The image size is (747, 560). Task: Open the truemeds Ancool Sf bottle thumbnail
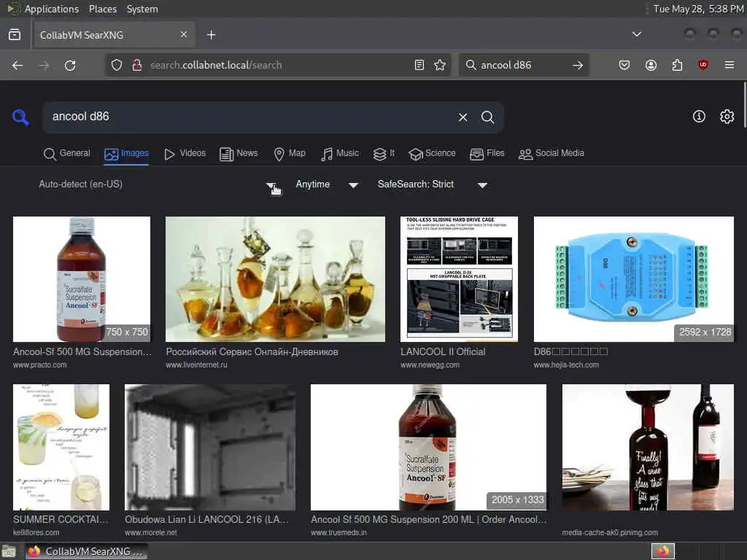[x=428, y=447]
